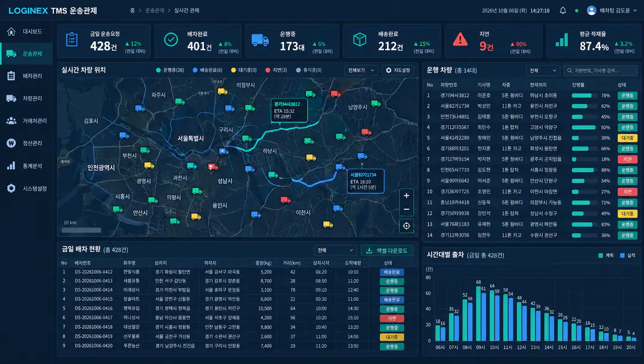Toggle 배송완료(6) map legend filter
The height and width of the screenshot is (364, 644).
click(208, 70)
